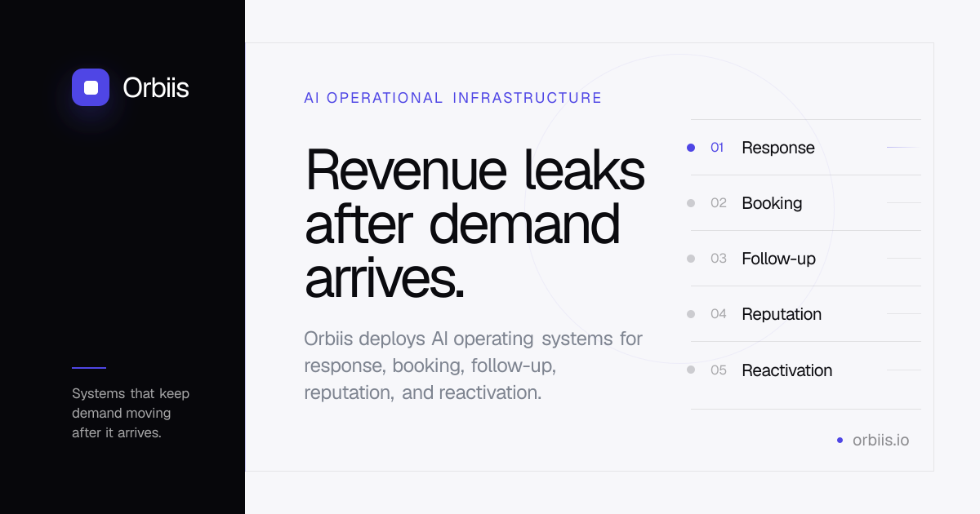Image resolution: width=980 pixels, height=514 pixels.
Task: Click the gray dot beside 03 Follow-up
Action: pyautogui.click(x=691, y=259)
